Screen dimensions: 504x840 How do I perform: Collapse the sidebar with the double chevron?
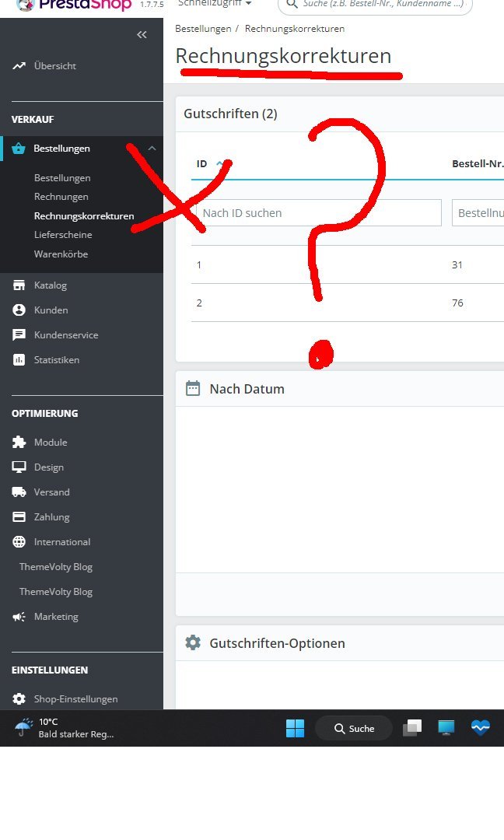pos(142,35)
